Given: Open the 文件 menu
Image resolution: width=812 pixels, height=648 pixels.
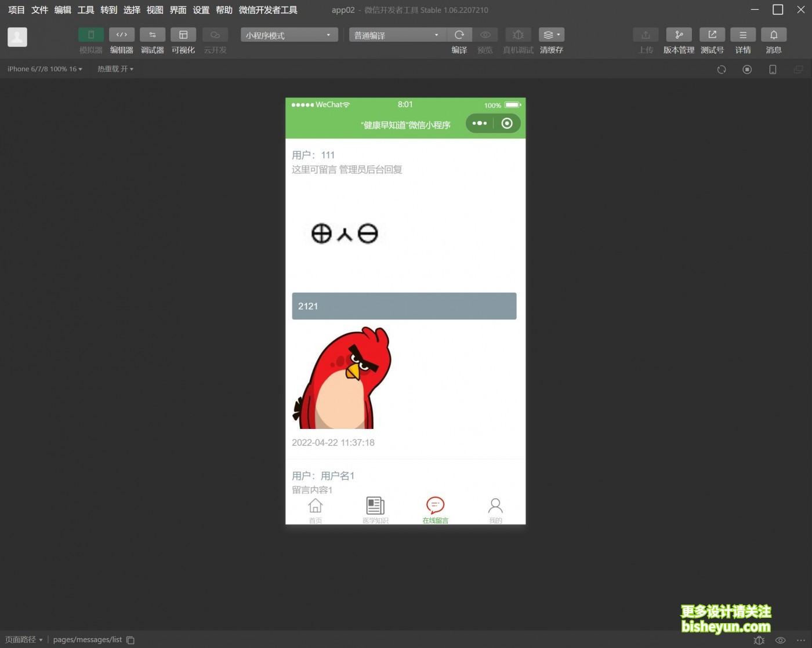Looking at the screenshot, I should coord(40,10).
